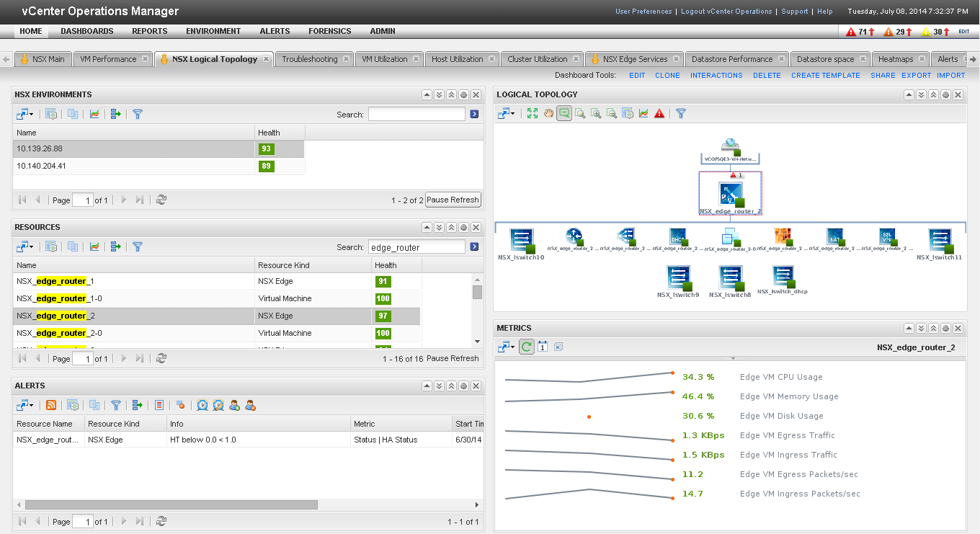Click the metric chart icon in NSX Environments toolbar
The height and width of the screenshot is (534, 980).
tap(94, 113)
